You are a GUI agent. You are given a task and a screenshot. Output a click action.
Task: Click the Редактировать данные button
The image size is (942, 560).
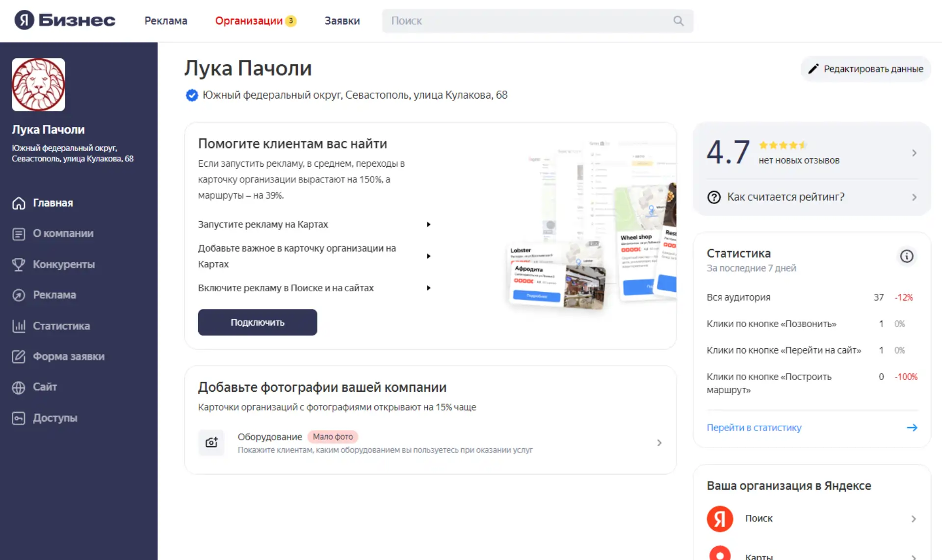(x=865, y=69)
